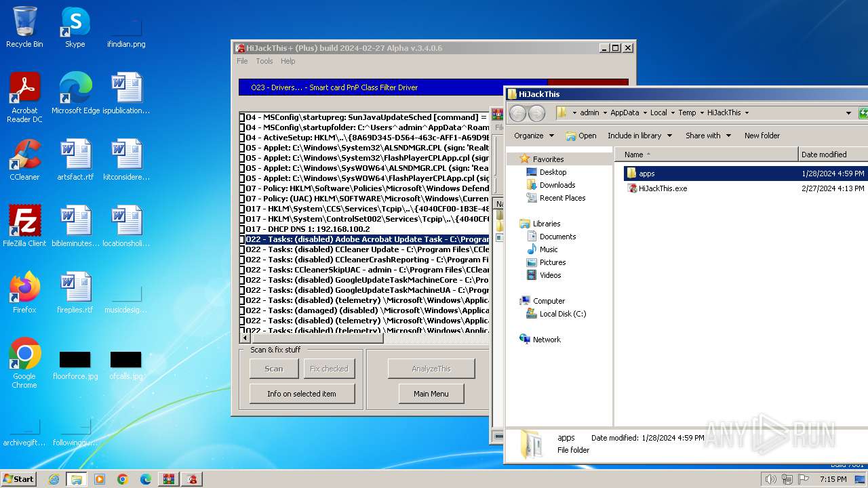Click the Explorer Back navigation arrow

(x=518, y=113)
